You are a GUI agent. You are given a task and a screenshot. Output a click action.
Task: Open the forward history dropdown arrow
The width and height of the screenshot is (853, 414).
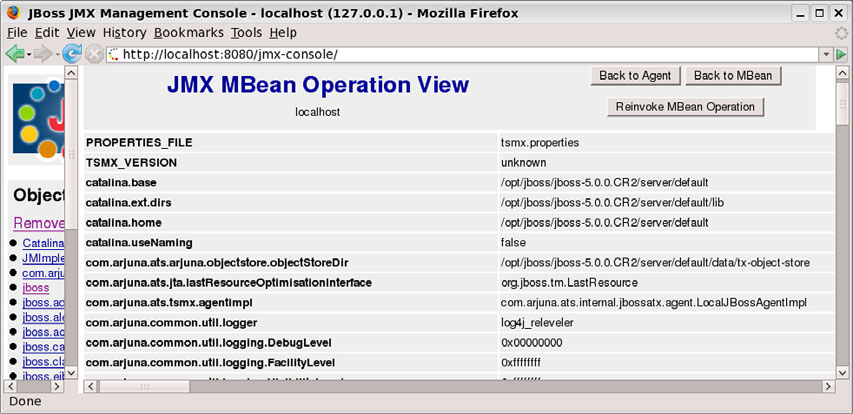click(56, 53)
